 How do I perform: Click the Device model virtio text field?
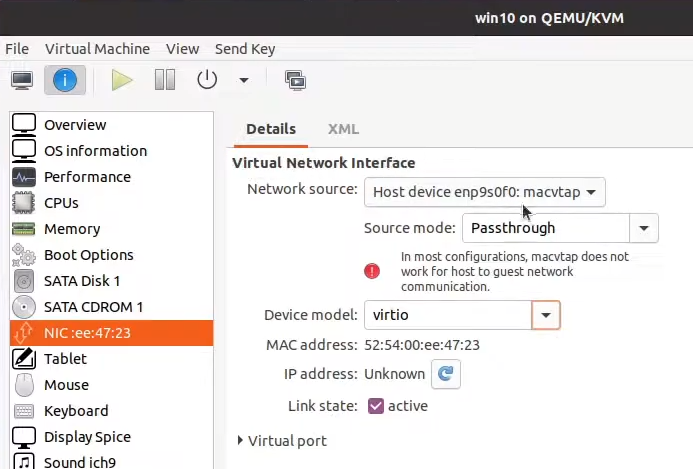pyautogui.click(x=448, y=315)
